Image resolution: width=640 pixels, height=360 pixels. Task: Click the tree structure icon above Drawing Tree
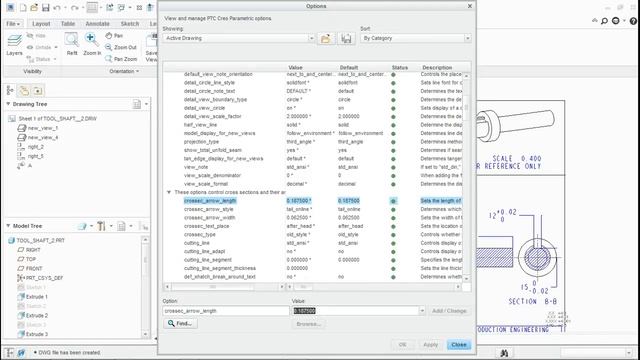(10, 90)
